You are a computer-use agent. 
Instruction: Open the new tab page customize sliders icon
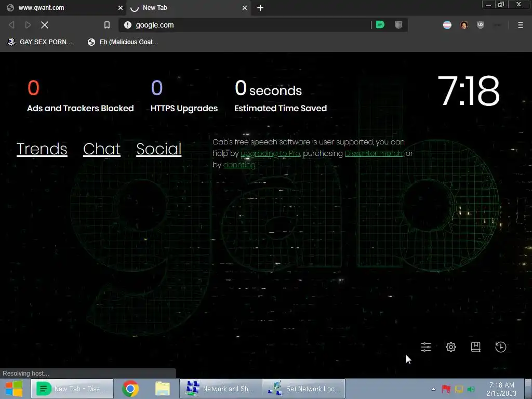tap(426, 347)
